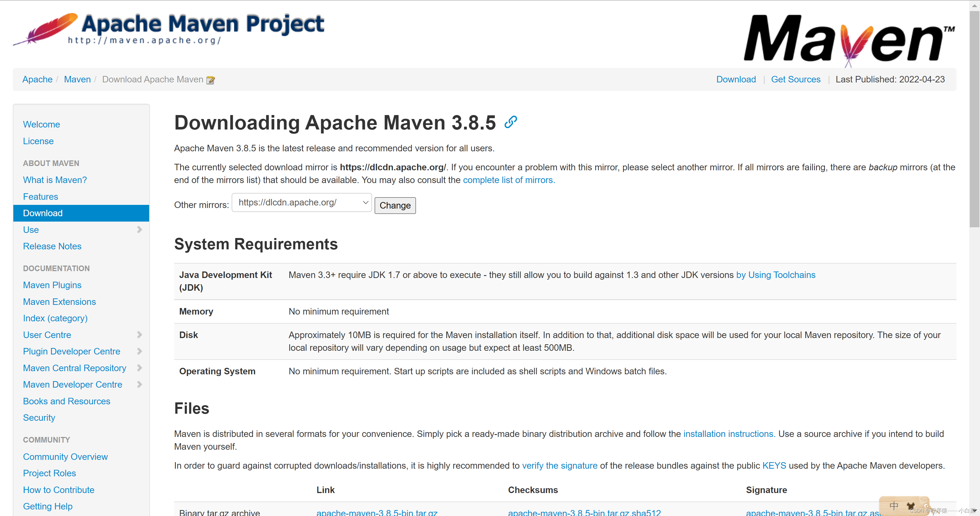Expand the User Centre chevron
Viewport: 980px width, 516px height.
pyautogui.click(x=139, y=335)
